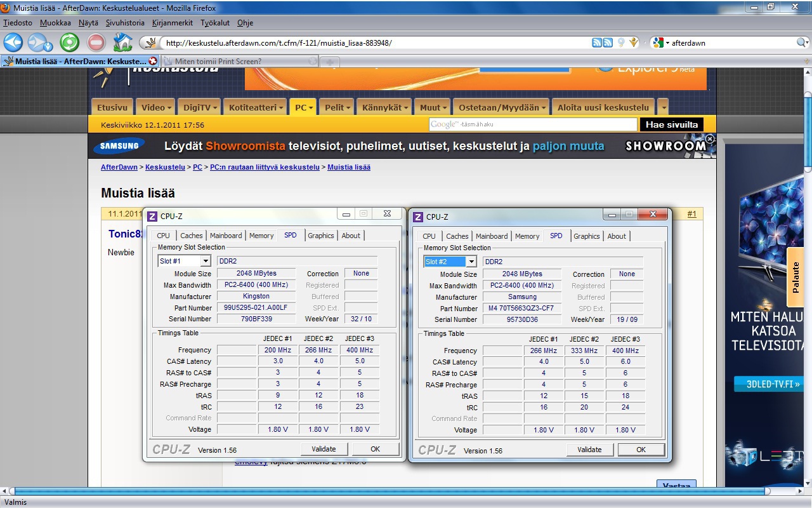Click 'Samsung' manufacturer value in right window
812x508 pixels.
[522, 297]
